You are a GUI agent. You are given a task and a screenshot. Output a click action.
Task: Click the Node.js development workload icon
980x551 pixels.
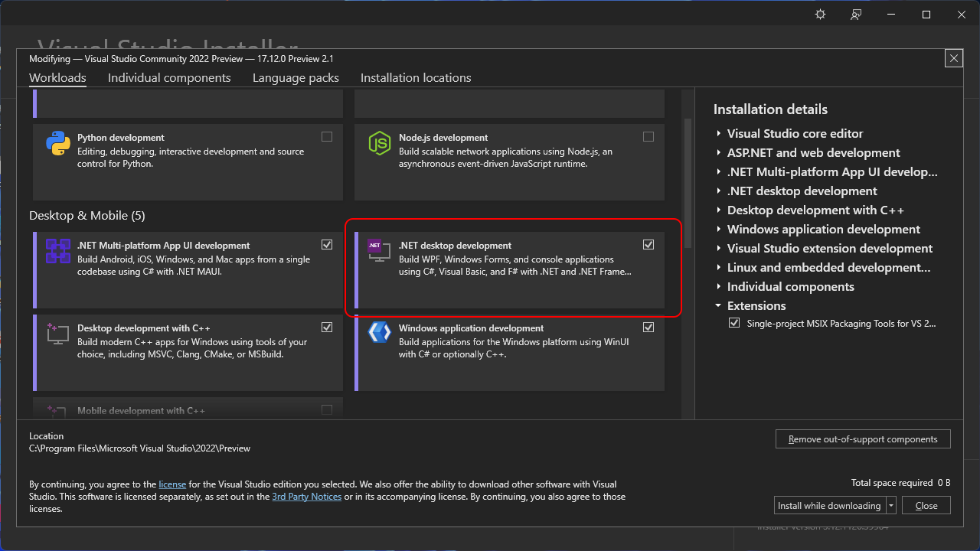(x=380, y=143)
